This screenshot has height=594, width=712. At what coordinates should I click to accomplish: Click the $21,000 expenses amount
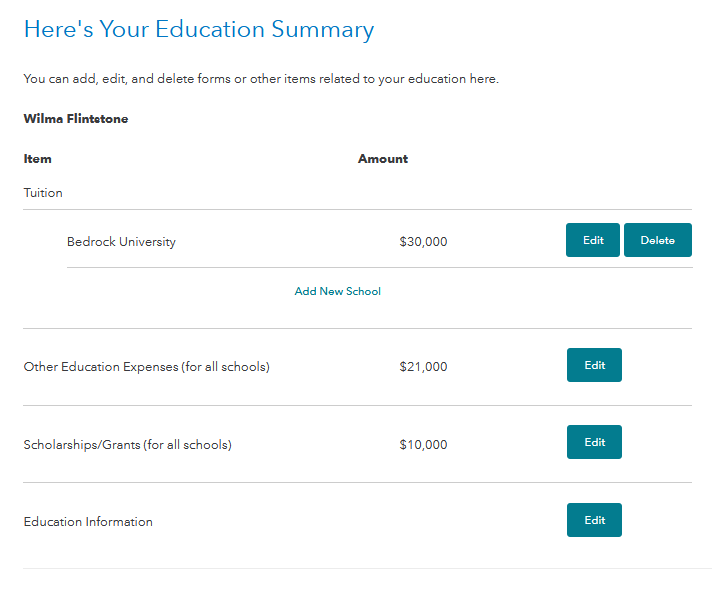click(423, 367)
